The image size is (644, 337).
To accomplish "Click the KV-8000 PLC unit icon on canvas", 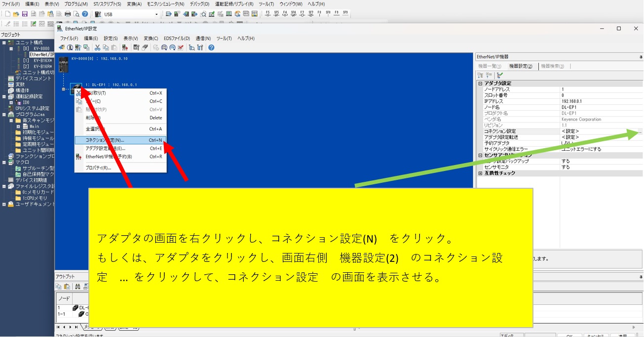I will pyautogui.click(x=64, y=65).
